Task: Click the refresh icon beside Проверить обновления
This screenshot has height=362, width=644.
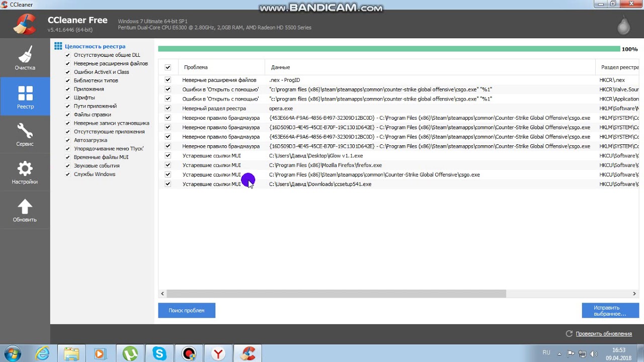Action: pos(569,333)
